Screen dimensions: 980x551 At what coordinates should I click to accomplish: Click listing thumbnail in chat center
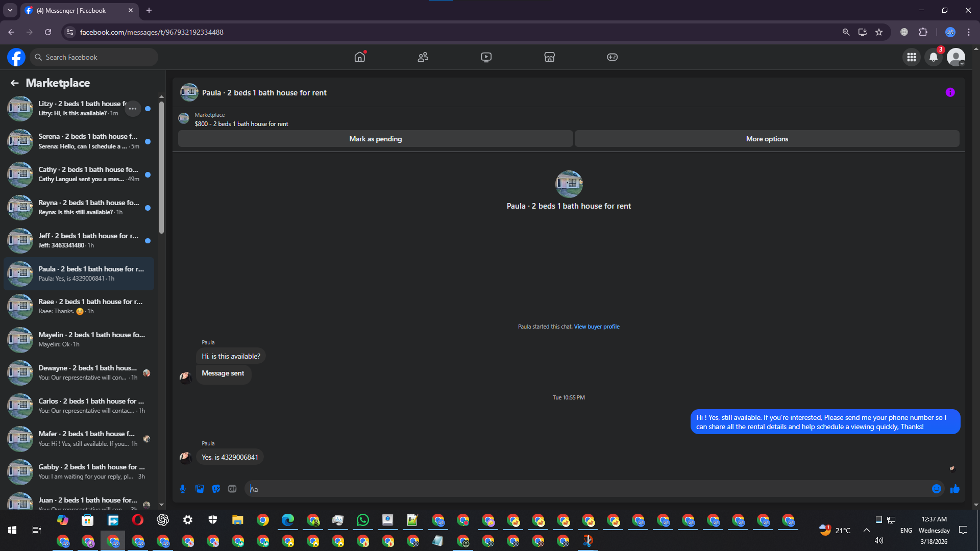tap(569, 184)
